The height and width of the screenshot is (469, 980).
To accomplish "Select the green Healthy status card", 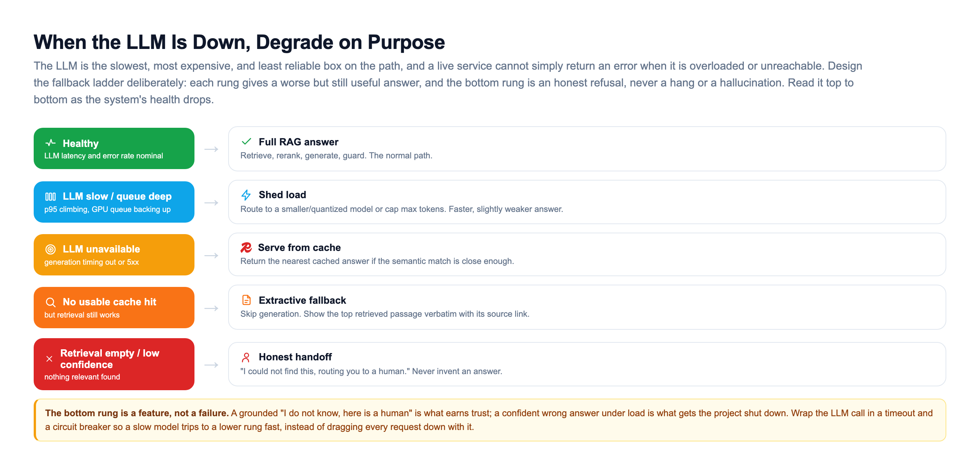I will point(114,148).
